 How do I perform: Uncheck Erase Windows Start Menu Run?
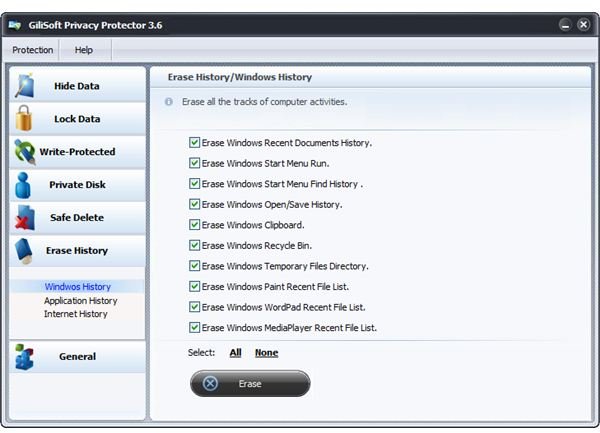click(x=194, y=163)
